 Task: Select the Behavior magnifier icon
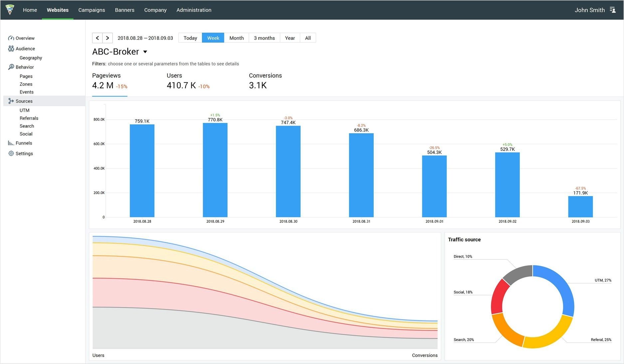coord(11,67)
